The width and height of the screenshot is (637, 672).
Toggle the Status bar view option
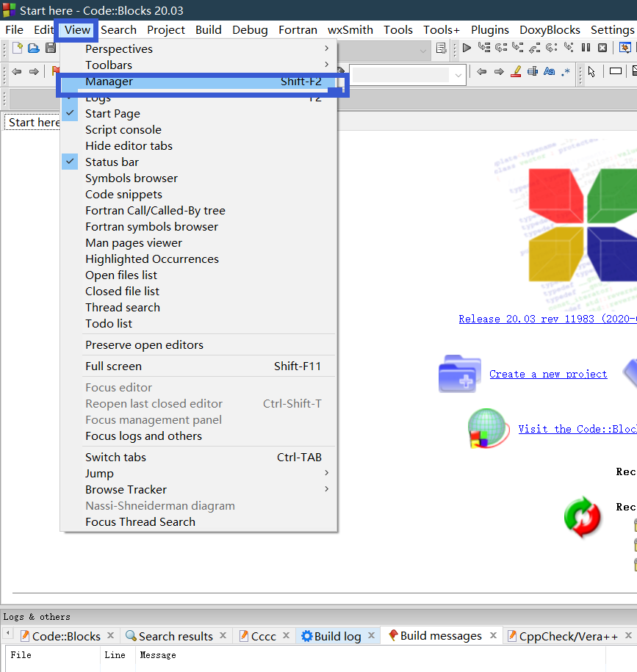198,162
